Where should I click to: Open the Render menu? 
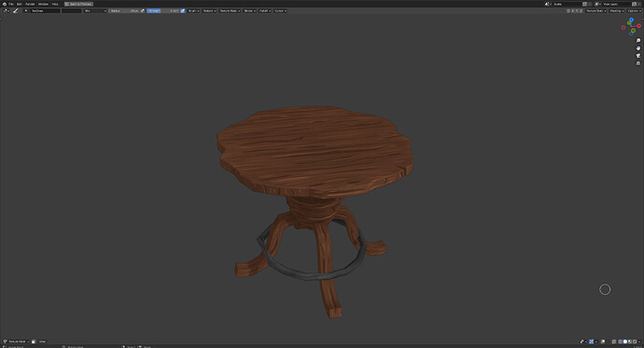tap(30, 4)
